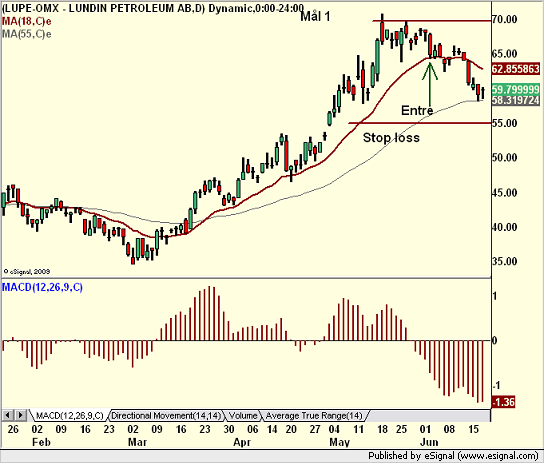This screenshot has height=463, width=544.
Task: Select the Mål 1 annotation text
Action: (x=315, y=16)
